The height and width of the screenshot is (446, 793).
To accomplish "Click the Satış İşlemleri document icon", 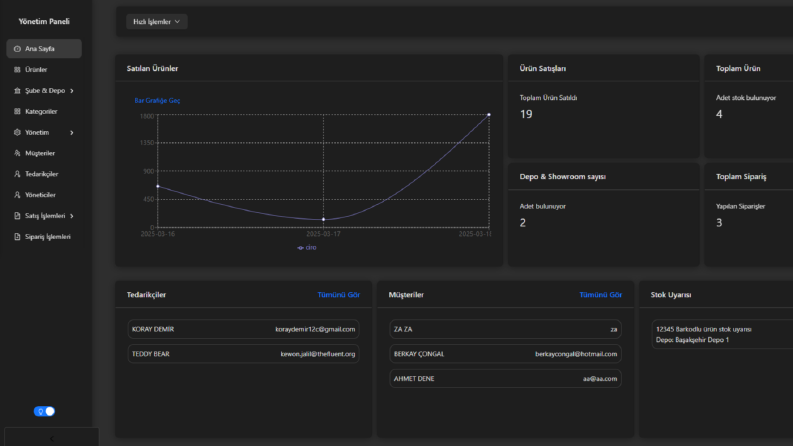I will tap(17, 216).
